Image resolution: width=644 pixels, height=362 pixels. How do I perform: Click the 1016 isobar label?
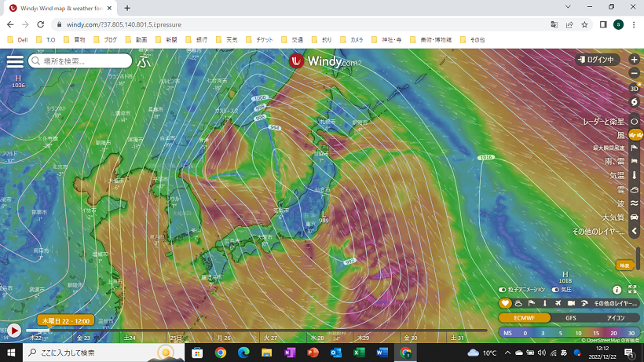point(485,158)
